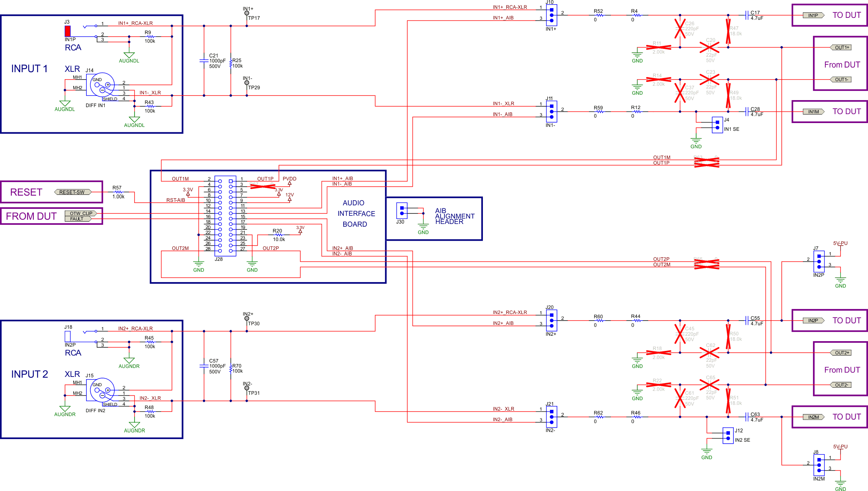Viewport: 868px width, 491px height.
Task: Select the OUT1+ port tag
Action: pyautogui.click(x=841, y=47)
